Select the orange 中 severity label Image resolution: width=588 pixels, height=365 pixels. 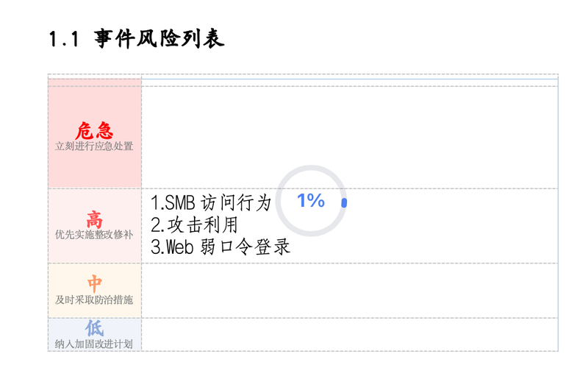(x=95, y=283)
